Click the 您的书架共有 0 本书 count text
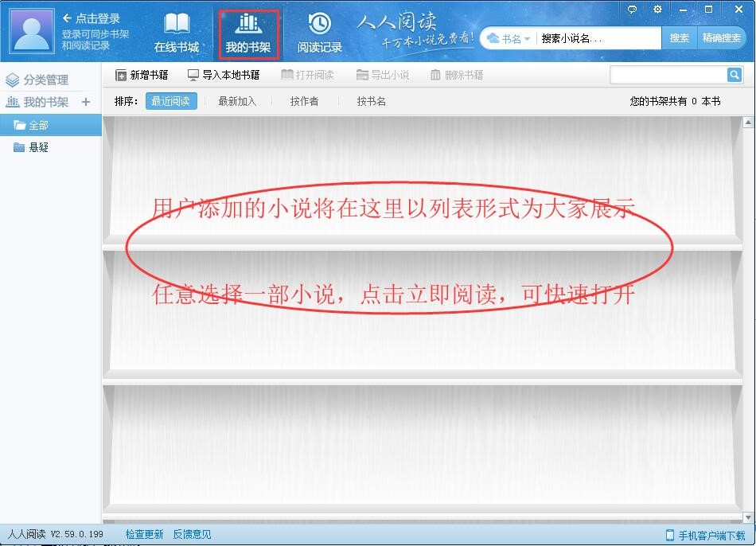Image resolution: width=756 pixels, height=546 pixels. [x=675, y=101]
